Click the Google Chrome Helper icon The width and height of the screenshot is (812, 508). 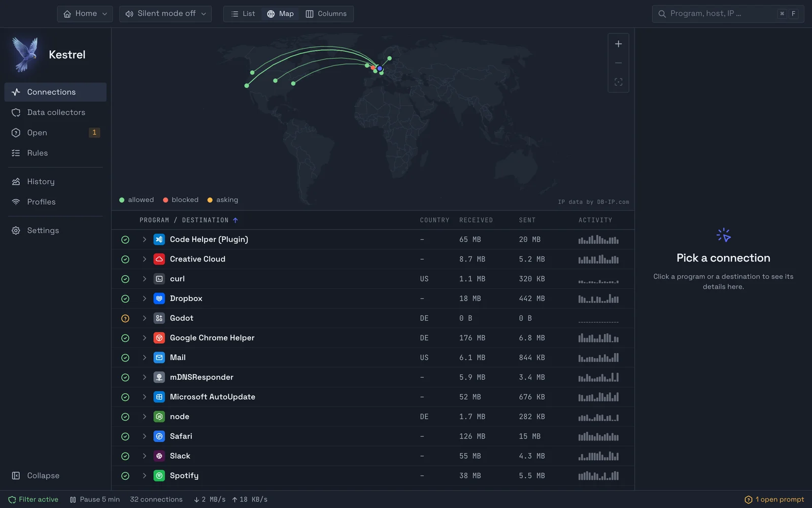(159, 338)
